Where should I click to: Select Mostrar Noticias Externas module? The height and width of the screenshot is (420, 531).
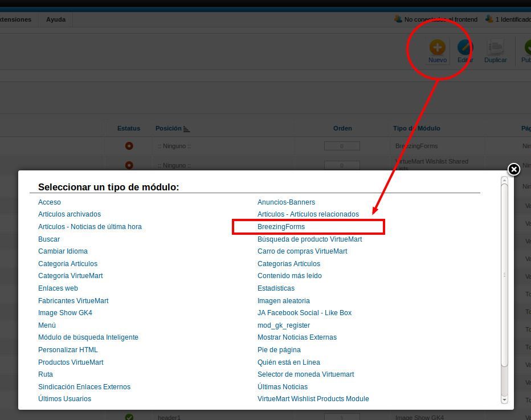tap(297, 337)
